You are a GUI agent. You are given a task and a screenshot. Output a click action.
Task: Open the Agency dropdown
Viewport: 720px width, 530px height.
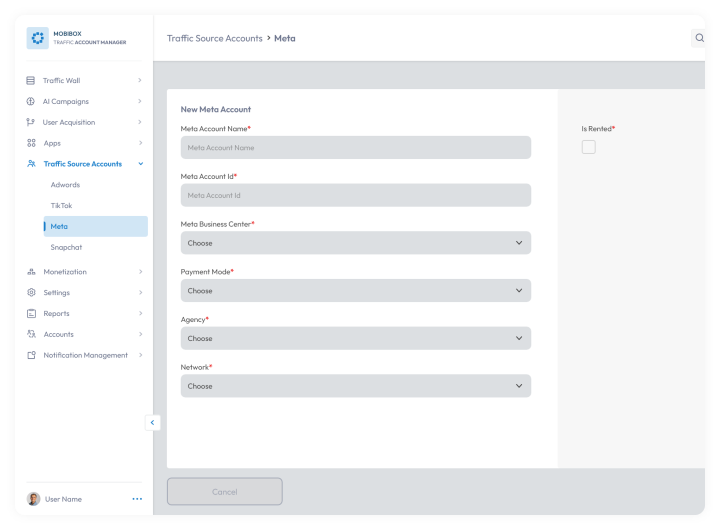356,338
